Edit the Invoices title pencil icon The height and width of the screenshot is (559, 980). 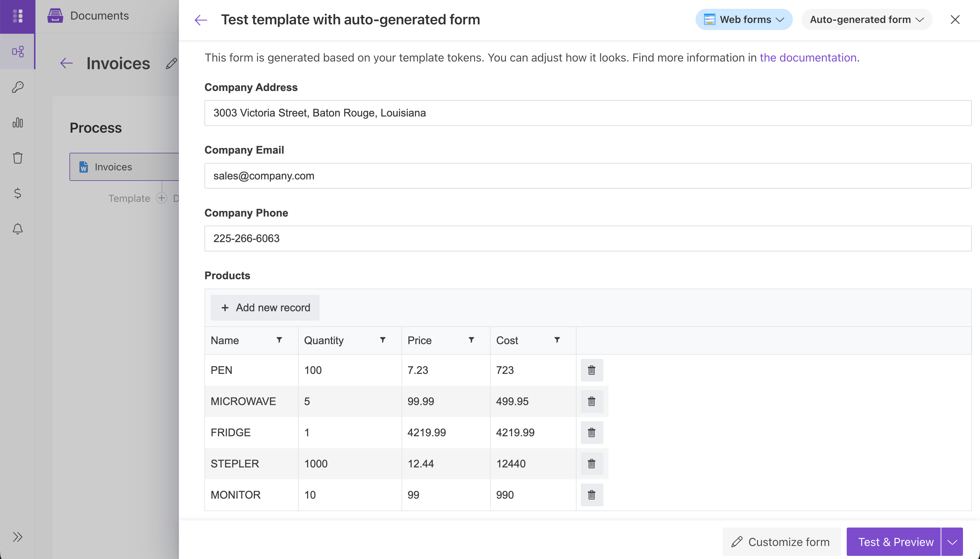(x=172, y=63)
